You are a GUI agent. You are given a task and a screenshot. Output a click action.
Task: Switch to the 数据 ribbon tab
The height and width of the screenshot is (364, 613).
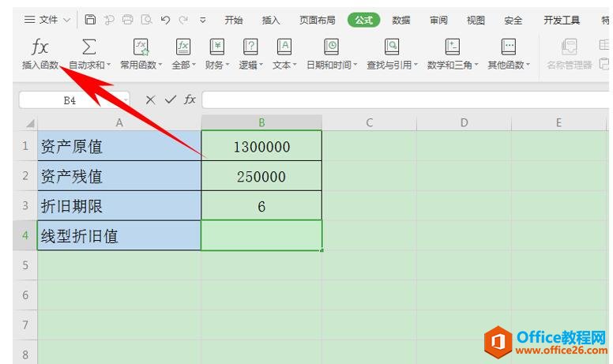(401, 20)
